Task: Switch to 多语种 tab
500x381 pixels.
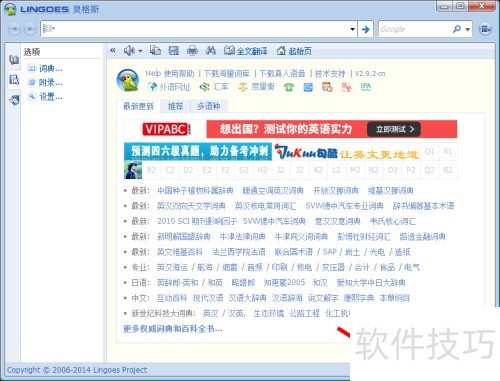Action: pyautogui.click(x=209, y=106)
